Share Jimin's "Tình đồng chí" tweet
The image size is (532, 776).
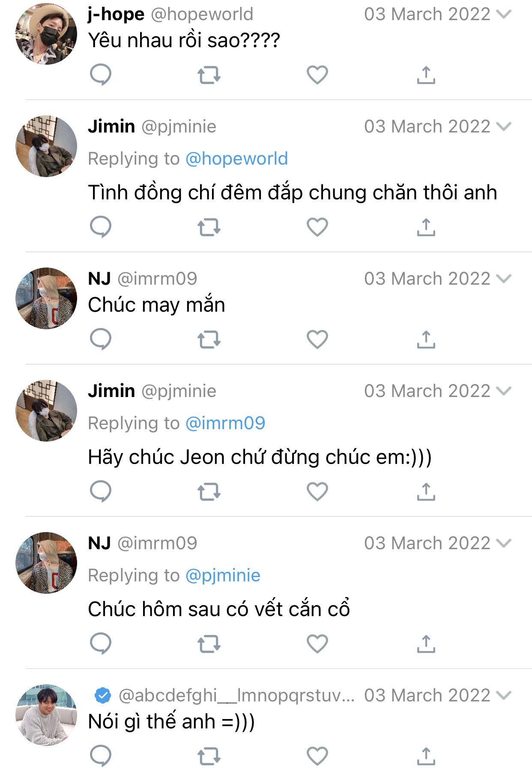426,227
